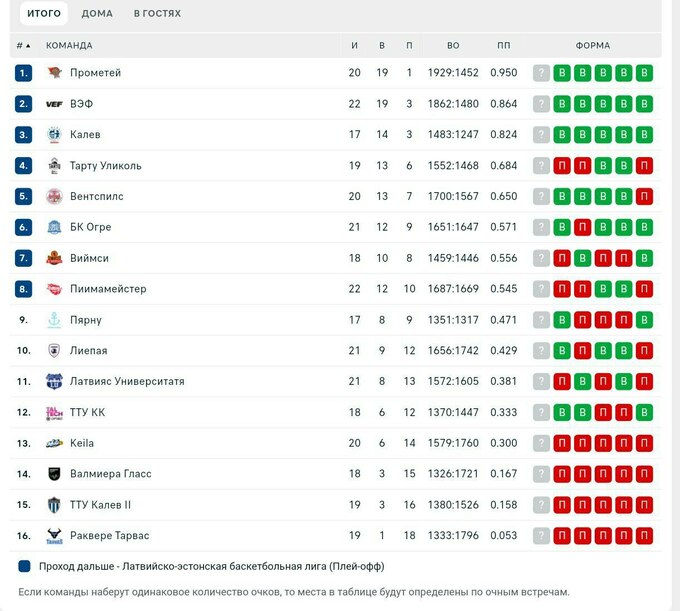680x611 pixels.
Task: Select the ИТОГО tab
Action: pyautogui.click(x=44, y=14)
